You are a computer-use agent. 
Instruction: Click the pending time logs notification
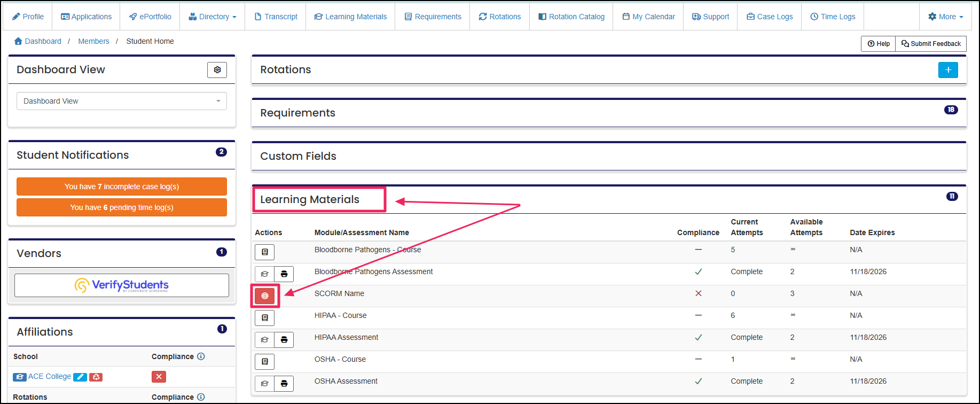(x=122, y=207)
